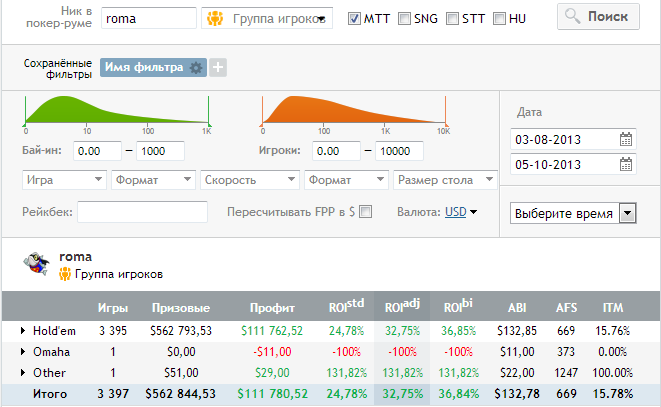The width and height of the screenshot is (661, 407).
Task: Click the magnifier search icon
Action: [572, 17]
